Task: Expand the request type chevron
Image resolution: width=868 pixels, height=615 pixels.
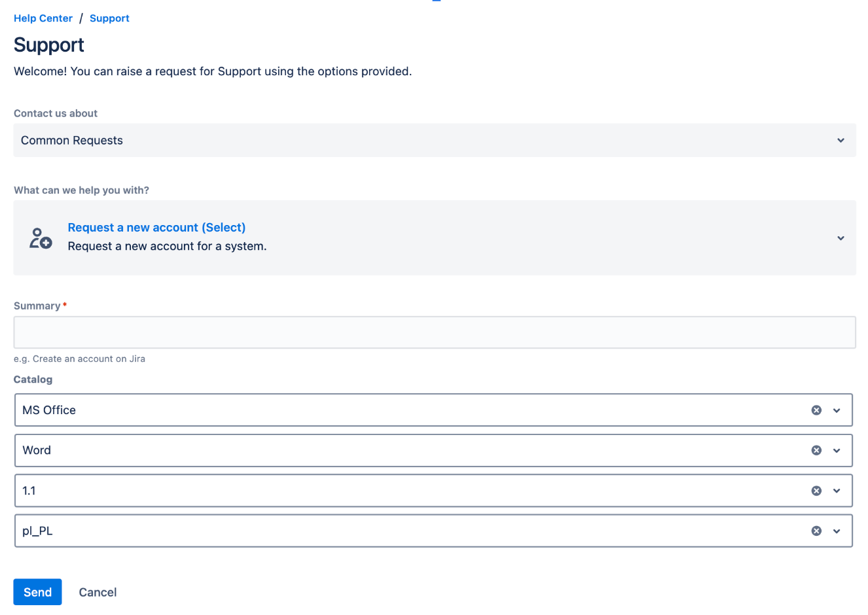Action: coord(841,238)
